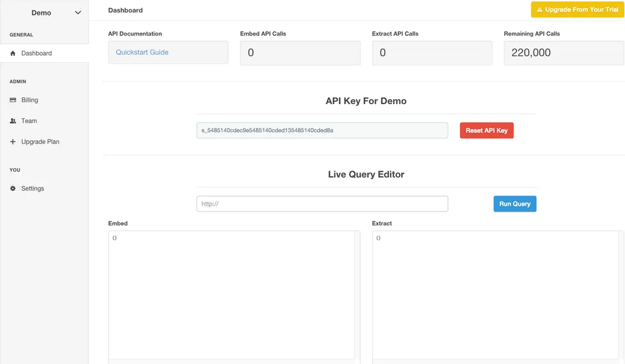Click the gear icon beside Settings

pyautogui.click(x=13, y=188)
